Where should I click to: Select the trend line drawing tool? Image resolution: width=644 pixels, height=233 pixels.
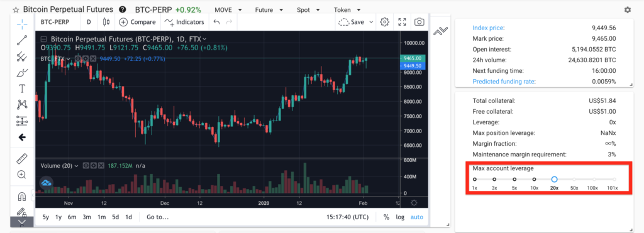[x=22, y=40]
